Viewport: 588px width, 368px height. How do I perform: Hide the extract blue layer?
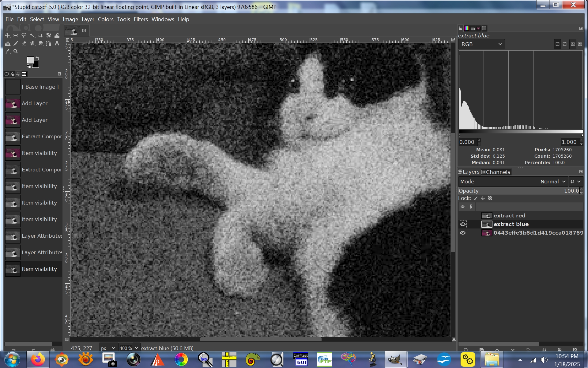[x=463, y=224]
